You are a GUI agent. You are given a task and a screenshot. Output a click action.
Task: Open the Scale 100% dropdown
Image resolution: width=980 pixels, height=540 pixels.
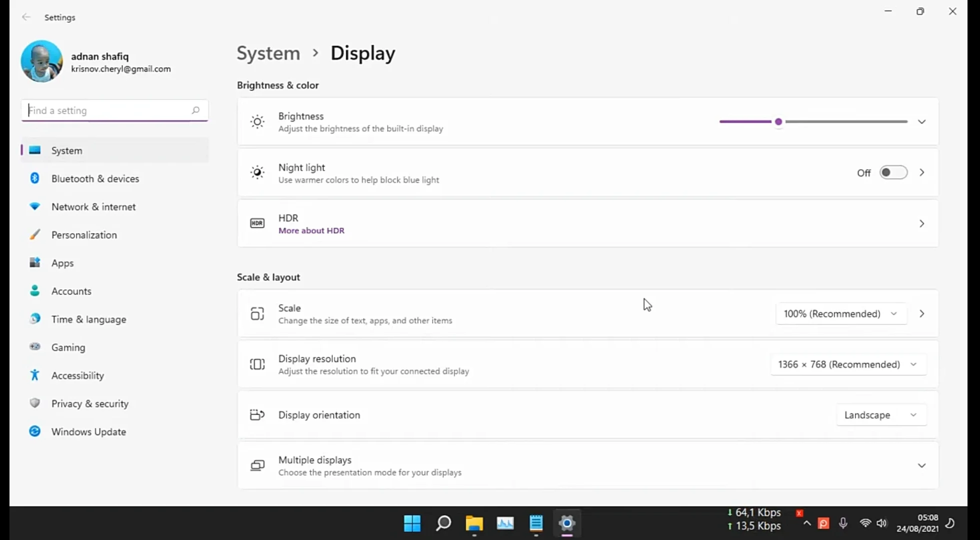[x=841, y=313]
